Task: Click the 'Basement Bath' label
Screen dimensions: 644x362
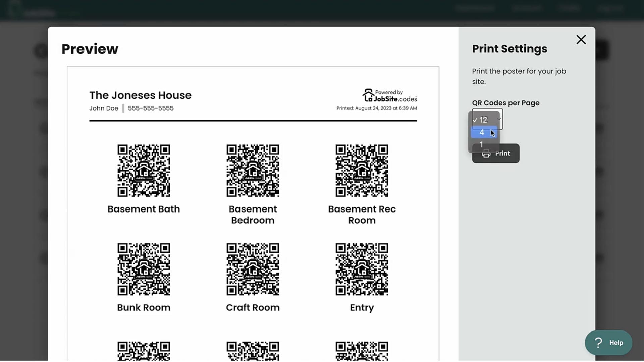Action: coord(144,209)
